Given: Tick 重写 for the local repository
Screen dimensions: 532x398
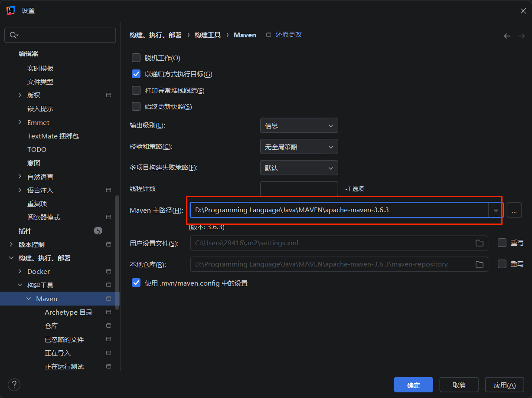Looking at the screenshot, I should coord(502,264).
